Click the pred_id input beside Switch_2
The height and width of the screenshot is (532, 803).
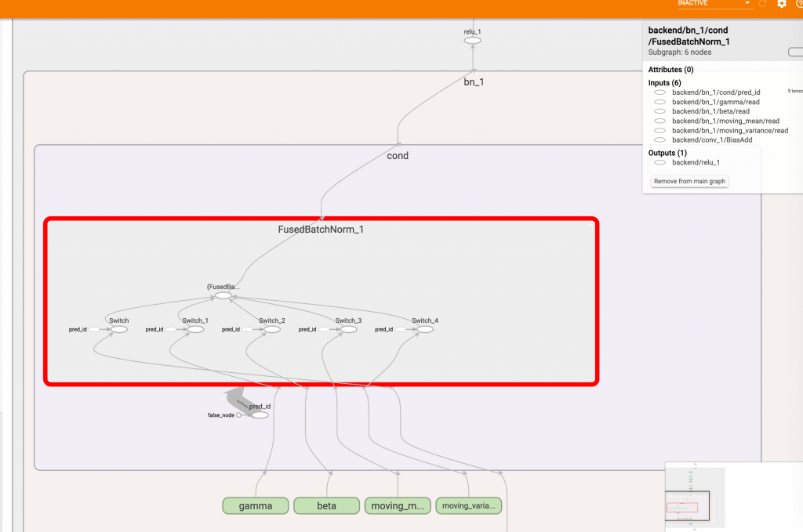(247, 329)
